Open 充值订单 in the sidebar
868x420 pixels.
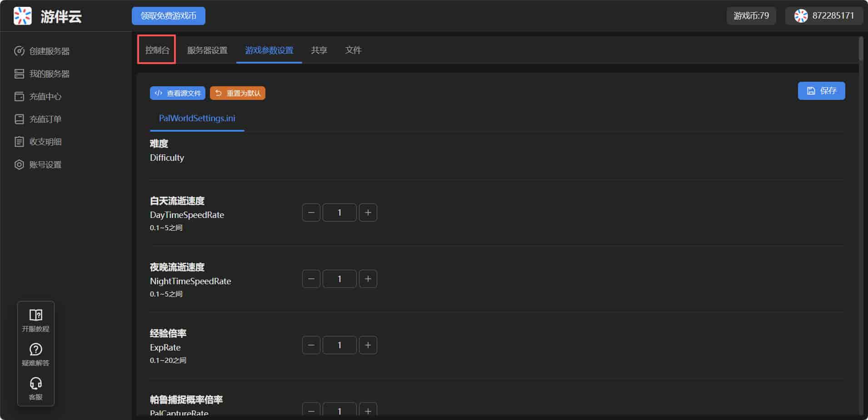pyautogui.click(x=45, y=119)
